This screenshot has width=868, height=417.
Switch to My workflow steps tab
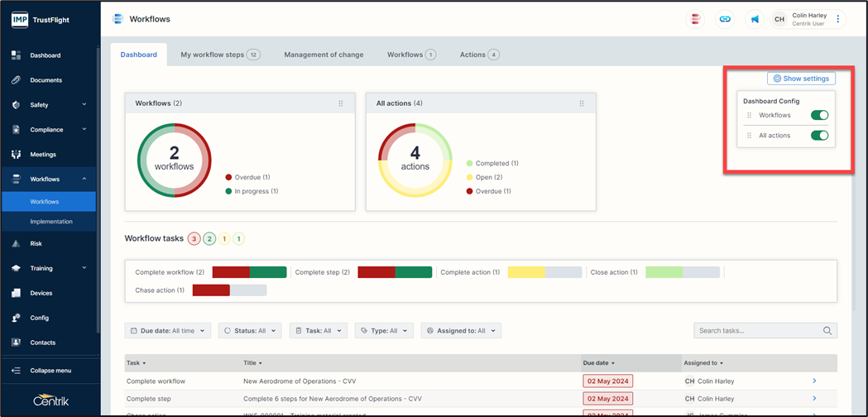click(219, 55)
